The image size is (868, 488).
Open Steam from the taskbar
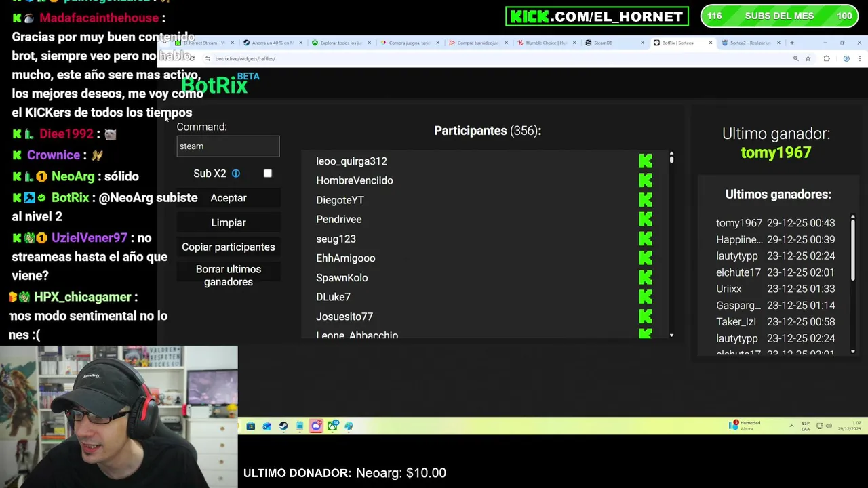pyautogui.click(x=283, y=426)
